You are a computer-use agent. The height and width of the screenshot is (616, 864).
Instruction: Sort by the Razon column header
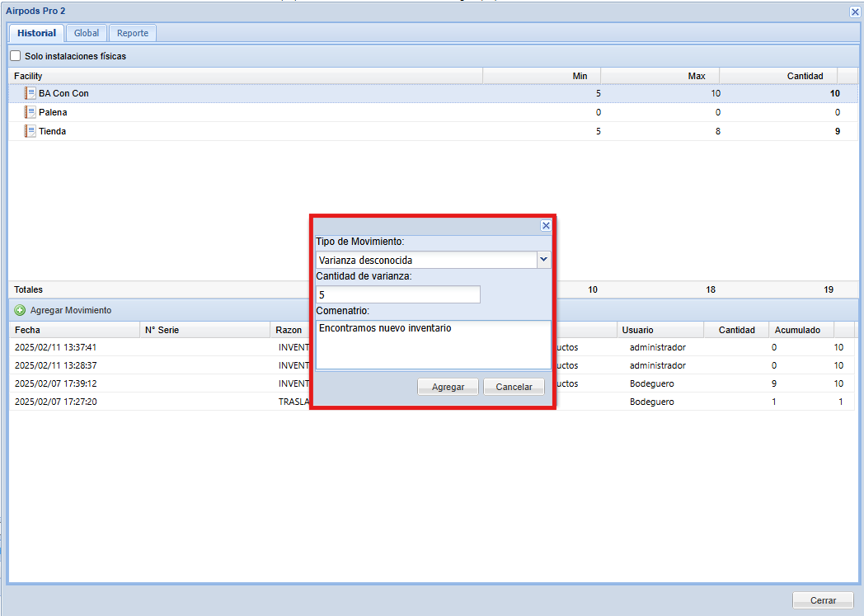(290, 330)
